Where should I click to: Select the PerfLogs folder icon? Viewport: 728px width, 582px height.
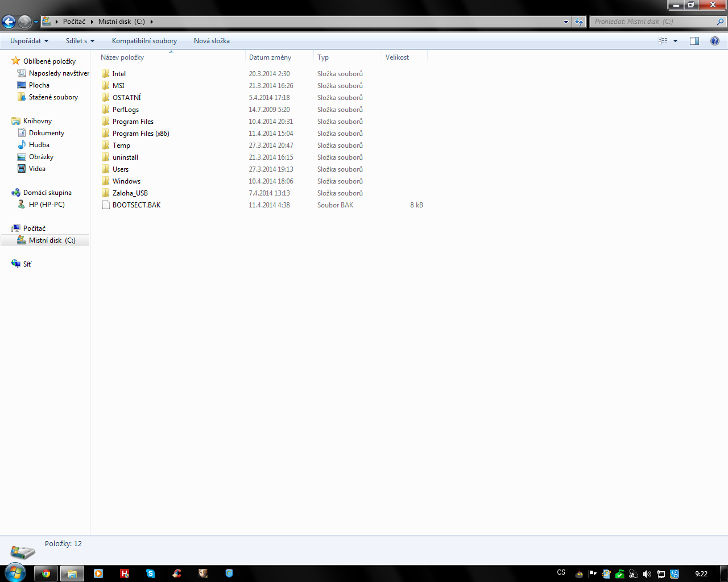tap(106, 109)
